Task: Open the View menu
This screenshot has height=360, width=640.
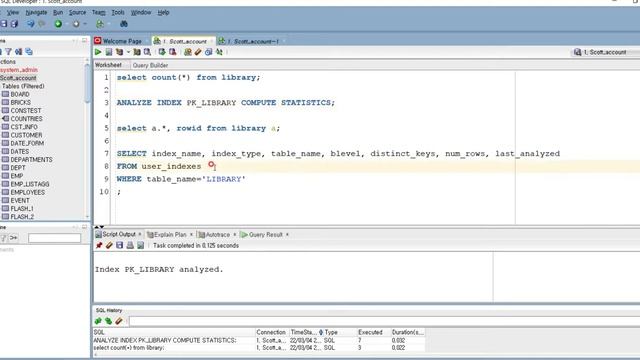Action: pos(13,13)
